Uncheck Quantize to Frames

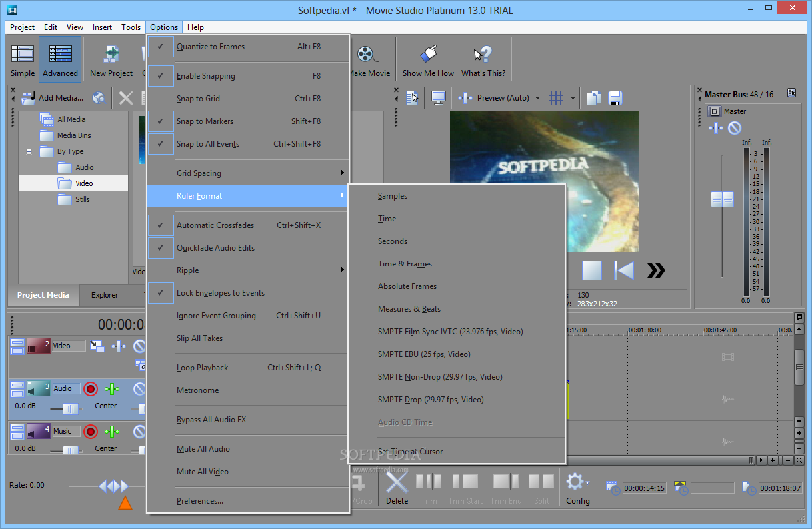(249, 47)
